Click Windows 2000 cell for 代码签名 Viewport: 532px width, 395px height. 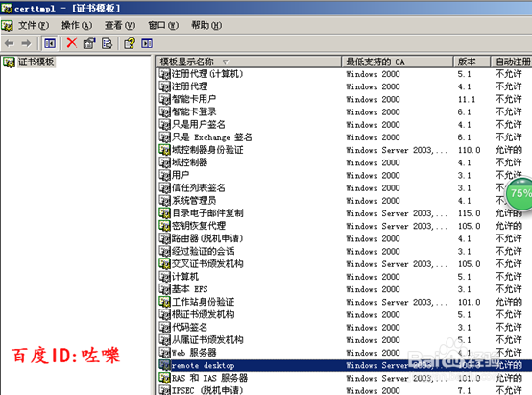(x=373, y=328)
